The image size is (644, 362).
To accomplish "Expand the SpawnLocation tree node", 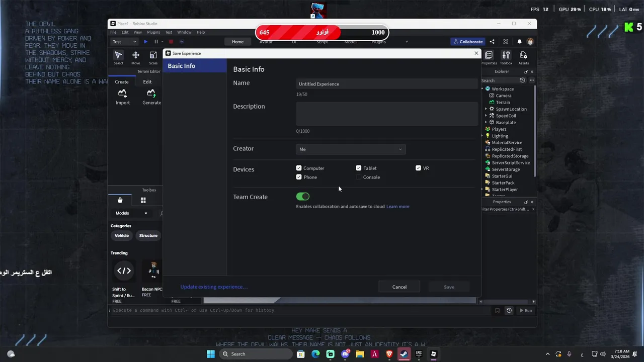I will point(486,109).
